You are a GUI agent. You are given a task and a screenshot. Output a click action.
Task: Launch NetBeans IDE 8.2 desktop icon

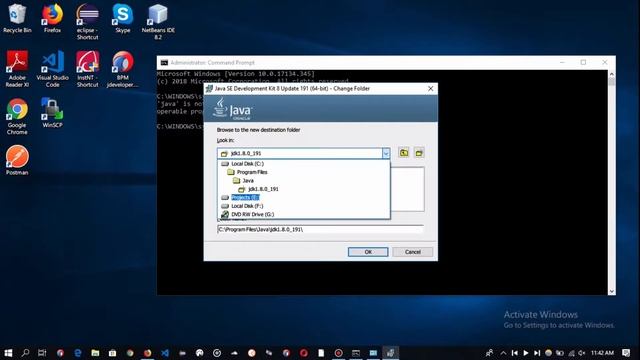[x=158, y=22]
